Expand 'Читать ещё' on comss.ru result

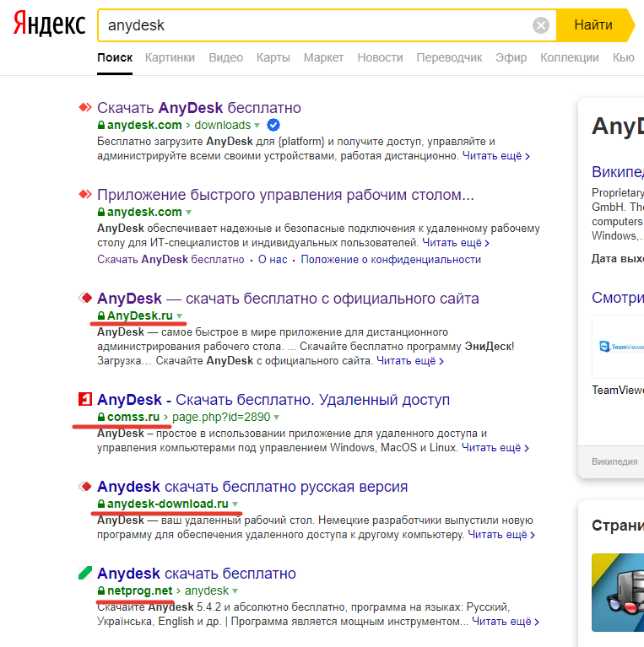click(x=495, y=448)
